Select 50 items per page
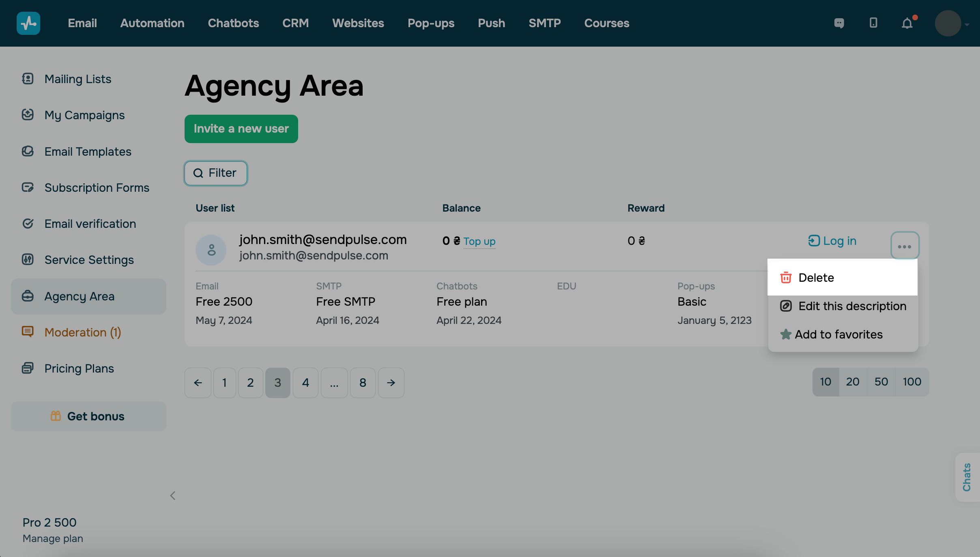Viewport: 980px width, 557px height. tap(881, 382)
